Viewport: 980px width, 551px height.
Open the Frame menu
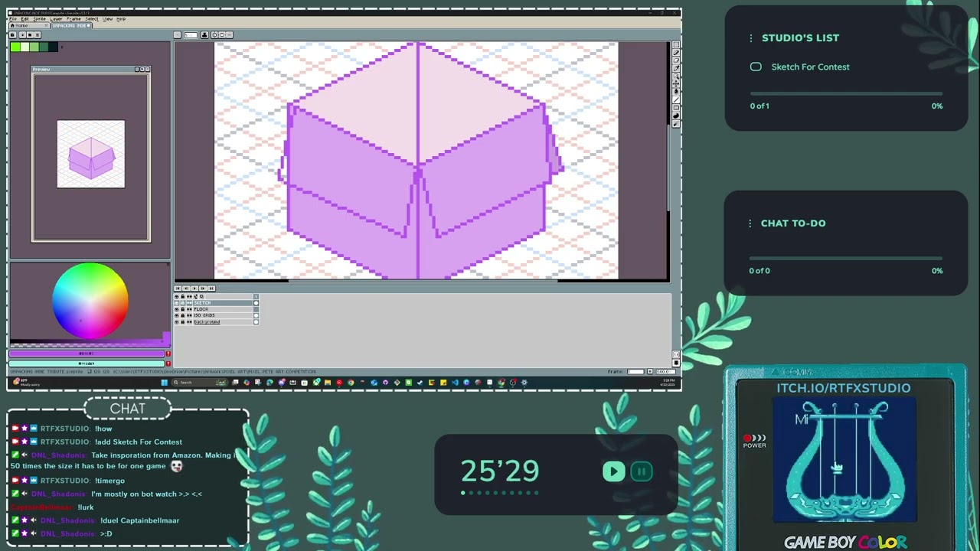coord(73,19)
